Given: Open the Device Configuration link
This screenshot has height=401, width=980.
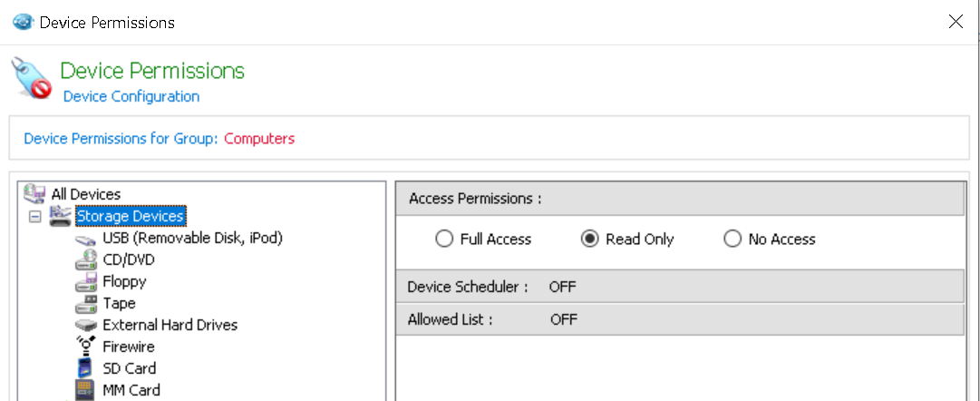Looking at the screenshot, I should click(x=131, y=96).
